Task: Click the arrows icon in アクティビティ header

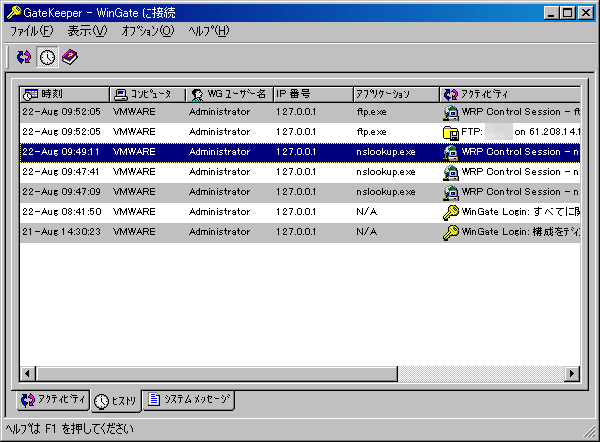Action: 451,94
